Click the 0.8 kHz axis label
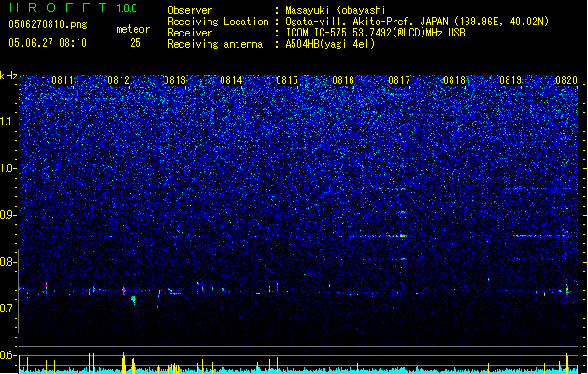The image size is (588, 374). coord(8,262)
